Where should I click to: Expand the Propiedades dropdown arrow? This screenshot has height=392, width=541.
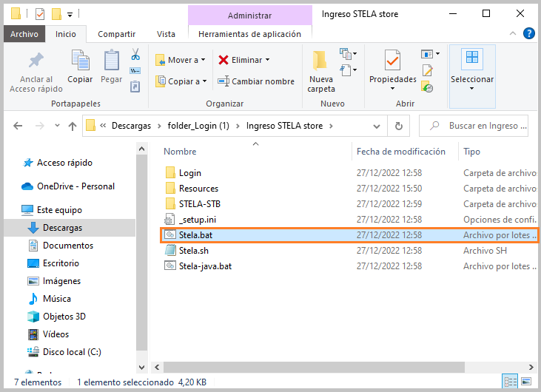pyautogui.click(x=393, y=89)
